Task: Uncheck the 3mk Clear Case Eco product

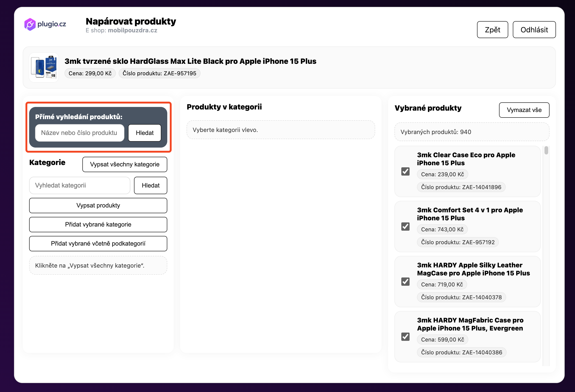Action: [x=405, y=171]
